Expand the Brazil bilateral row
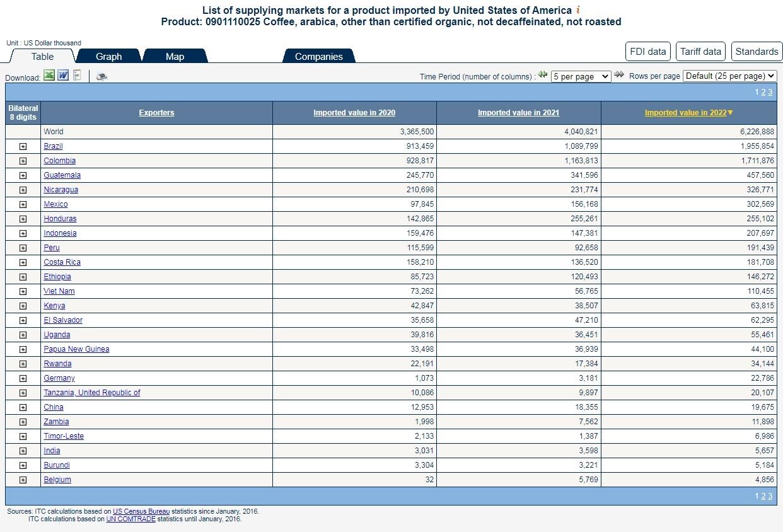The image size is (783, 532). (x=23, y=146)
